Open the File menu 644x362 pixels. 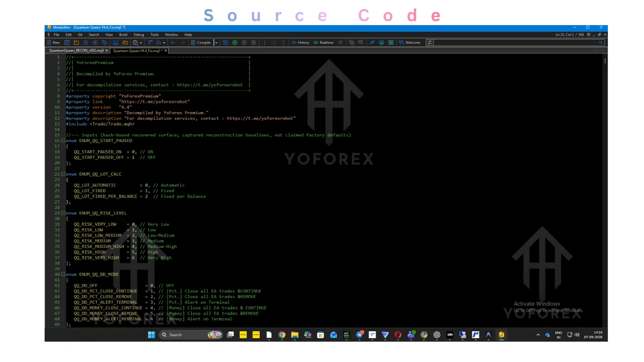[x=56, y=35]
